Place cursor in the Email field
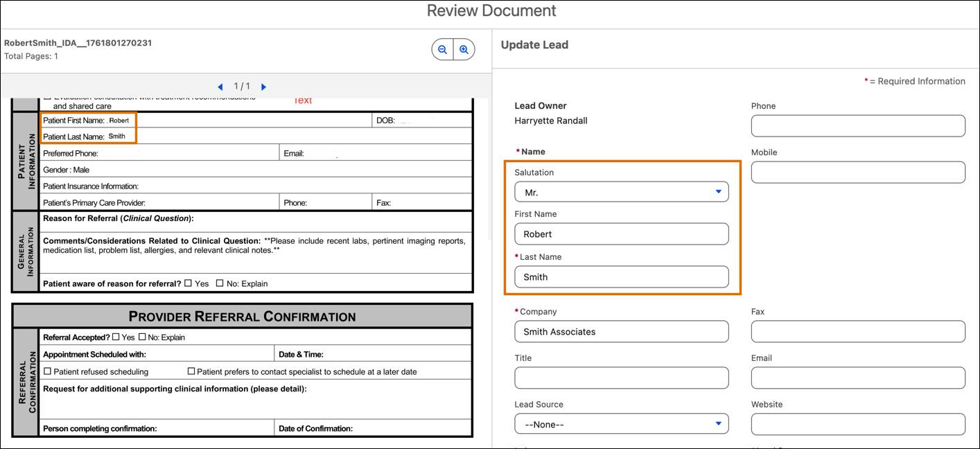980x449 pixels. click(858, 378)
